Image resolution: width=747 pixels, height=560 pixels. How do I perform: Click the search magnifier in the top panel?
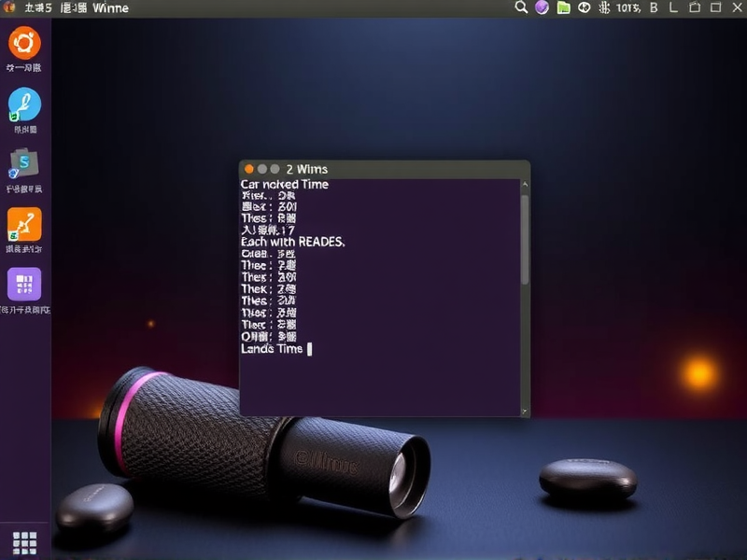(x=522, y=7)
